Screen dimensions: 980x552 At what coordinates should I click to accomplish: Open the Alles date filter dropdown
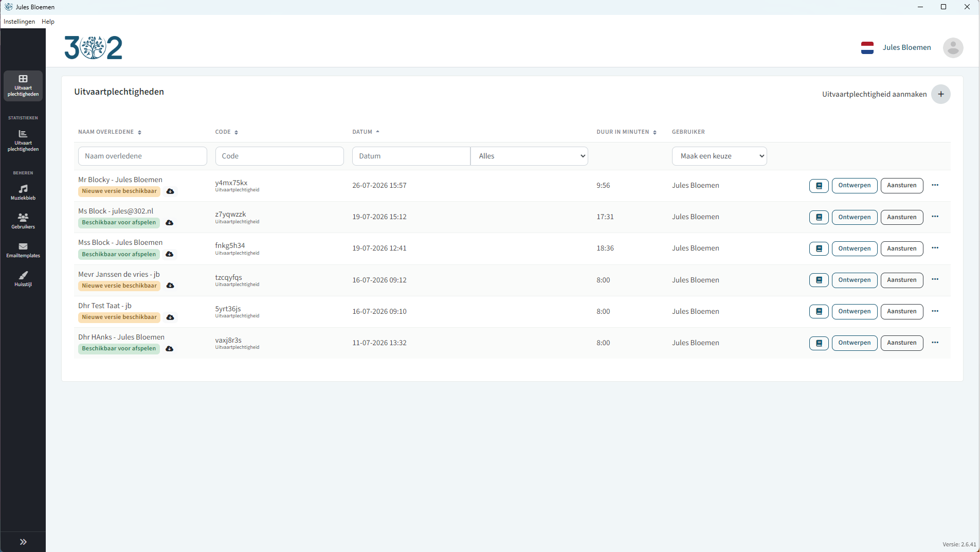point(530,156)
